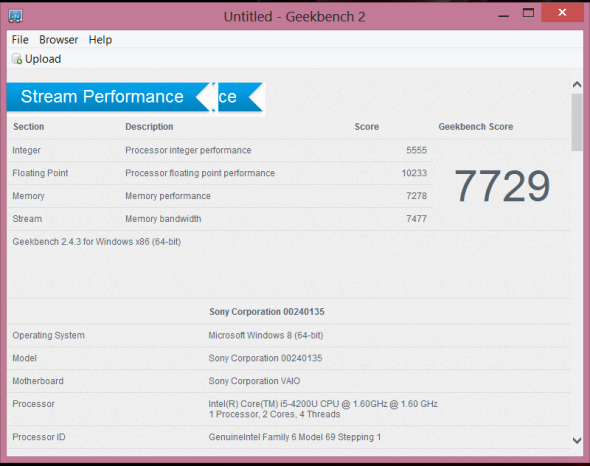Click the white arrow after partial 'ce' banner
This screenshot has height=466, width=590.
click(256, 97)
